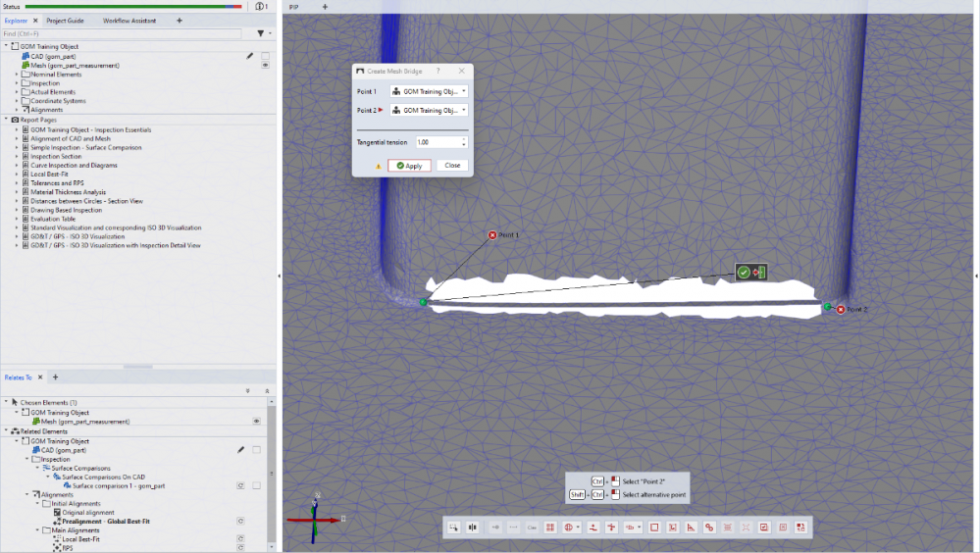Toggle visibility box for Surface comparison 1
This screenshot has width=980, height=553.
click(x=256, y=485)
